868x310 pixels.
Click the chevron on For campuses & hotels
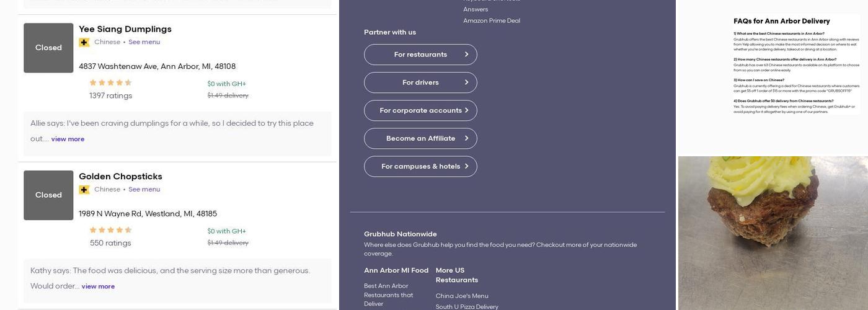[x=466, y=166]
